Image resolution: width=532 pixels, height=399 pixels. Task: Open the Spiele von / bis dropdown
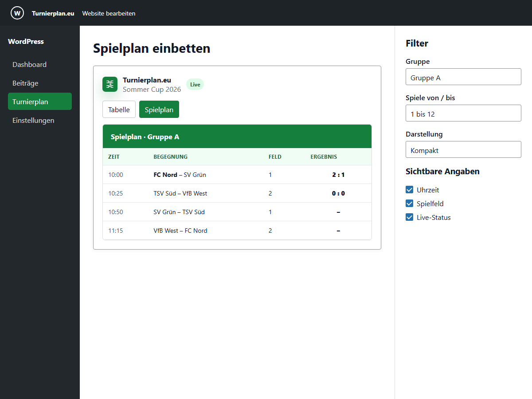click(463, 113)
